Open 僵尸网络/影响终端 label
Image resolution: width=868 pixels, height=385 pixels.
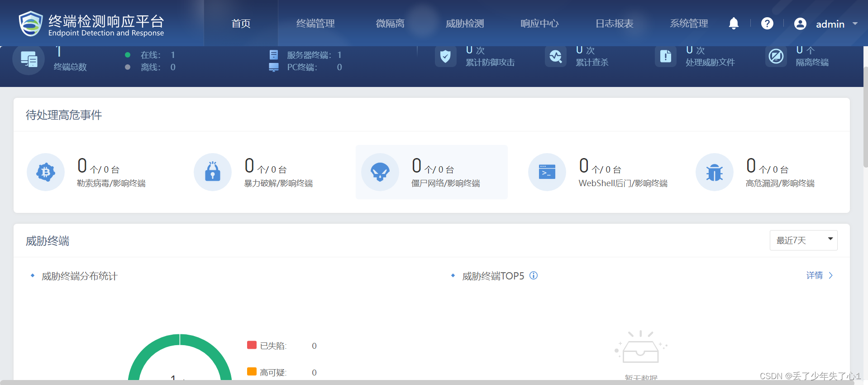[x=446, y=183]
